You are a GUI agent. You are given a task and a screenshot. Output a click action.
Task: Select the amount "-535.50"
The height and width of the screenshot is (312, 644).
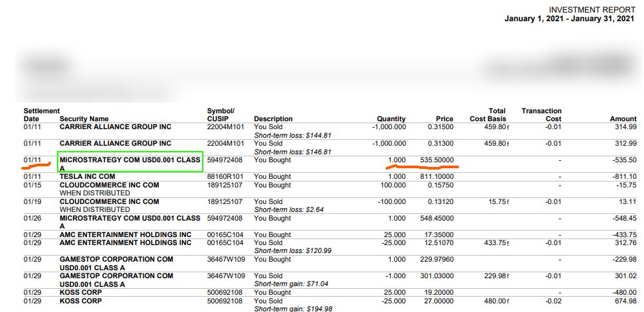click(x=625, y=160)
